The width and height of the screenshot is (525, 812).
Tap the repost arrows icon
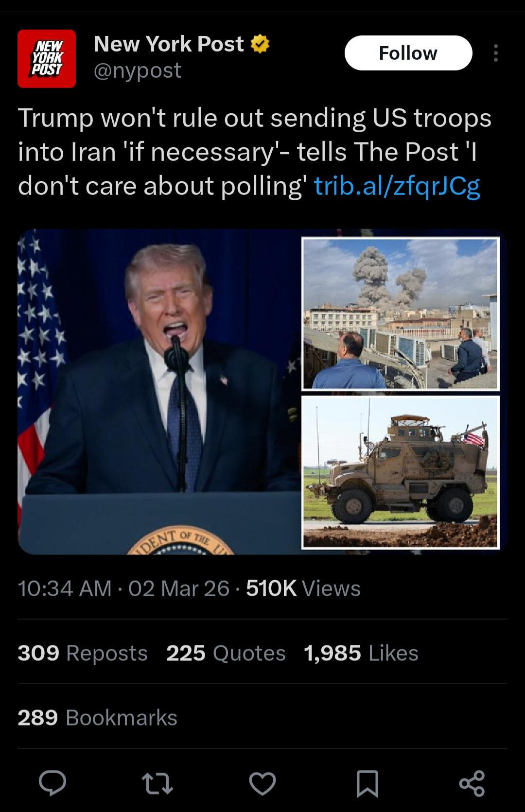157,783
